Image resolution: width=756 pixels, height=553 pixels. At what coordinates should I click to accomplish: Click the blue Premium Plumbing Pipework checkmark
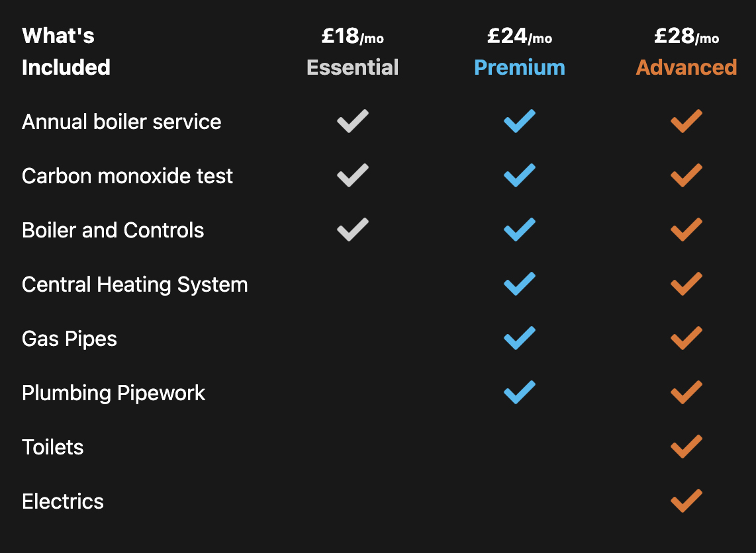pyautogui.click(x=520, y=393)
